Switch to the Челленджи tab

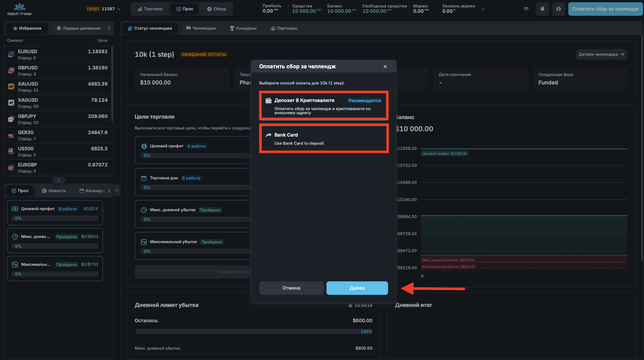201,28
